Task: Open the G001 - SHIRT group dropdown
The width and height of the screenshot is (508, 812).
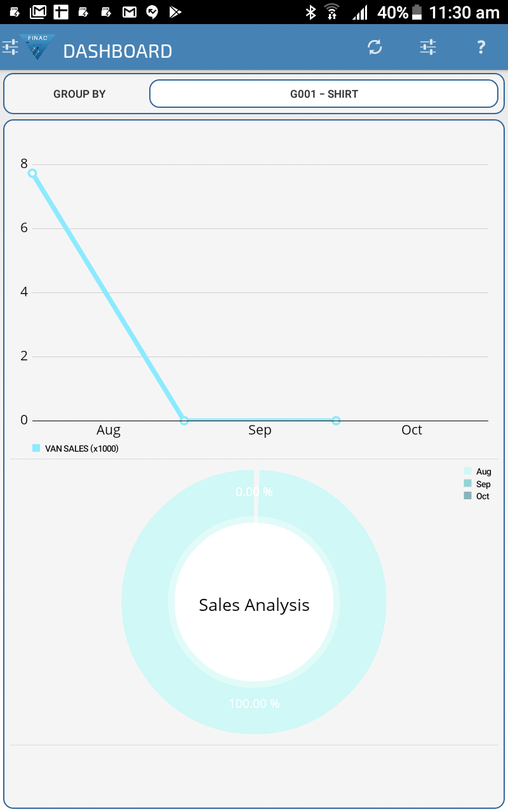Action: point(323,94)
